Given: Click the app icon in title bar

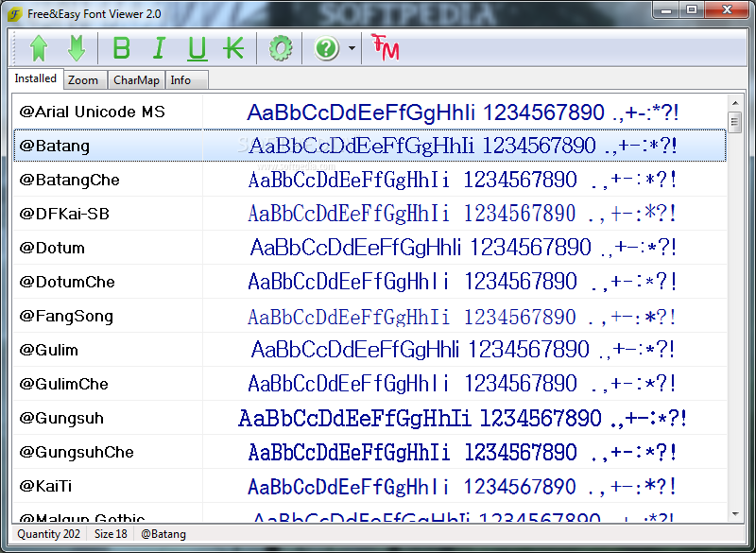Looking at the screenshot, I should (15, 14).
